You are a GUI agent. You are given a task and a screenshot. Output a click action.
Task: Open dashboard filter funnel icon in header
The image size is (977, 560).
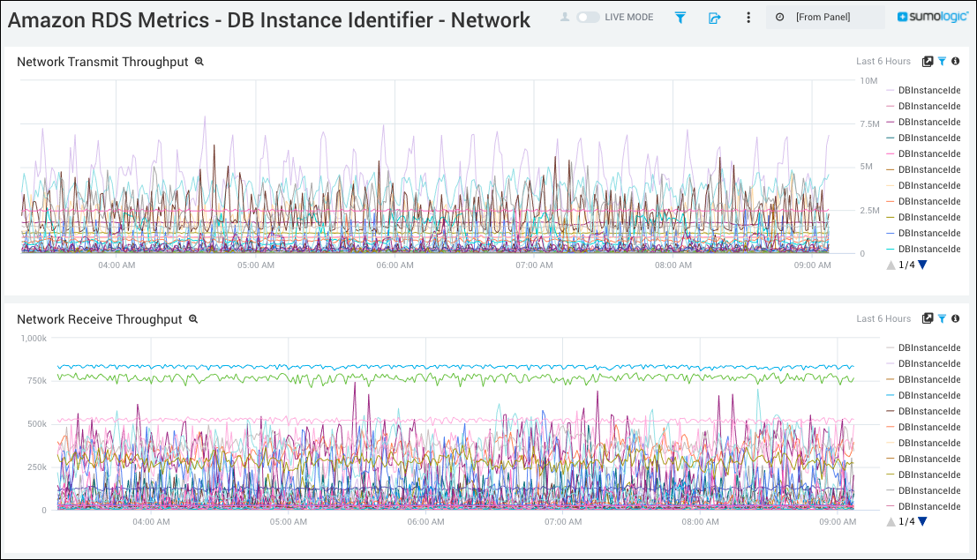(680, 18)
